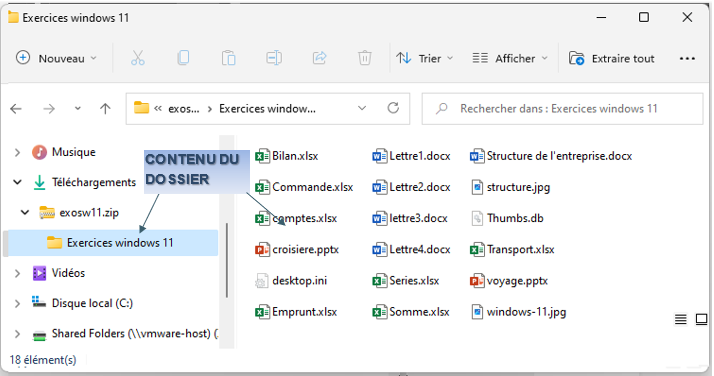Select Disque local (C:) in tree

click(82, 303)
